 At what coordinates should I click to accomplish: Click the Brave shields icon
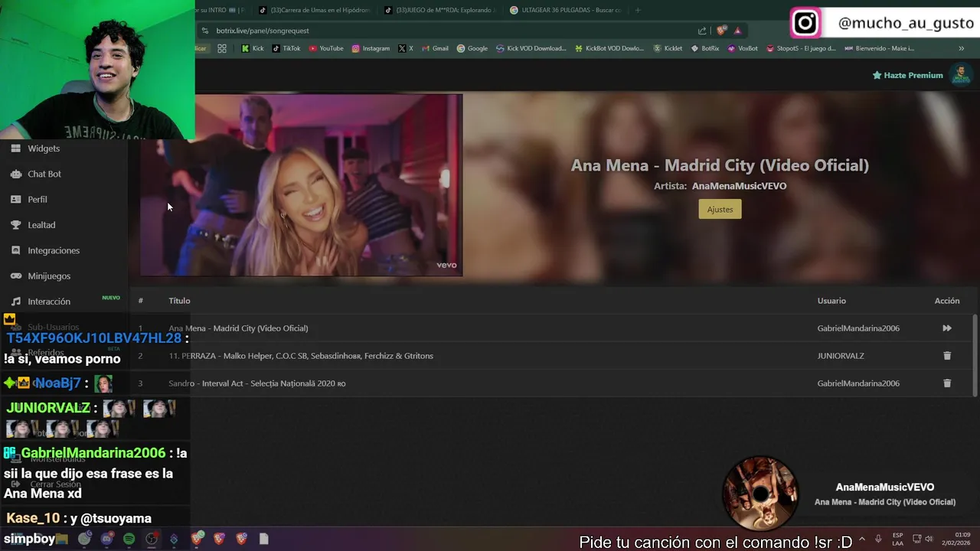pos(721,31)
